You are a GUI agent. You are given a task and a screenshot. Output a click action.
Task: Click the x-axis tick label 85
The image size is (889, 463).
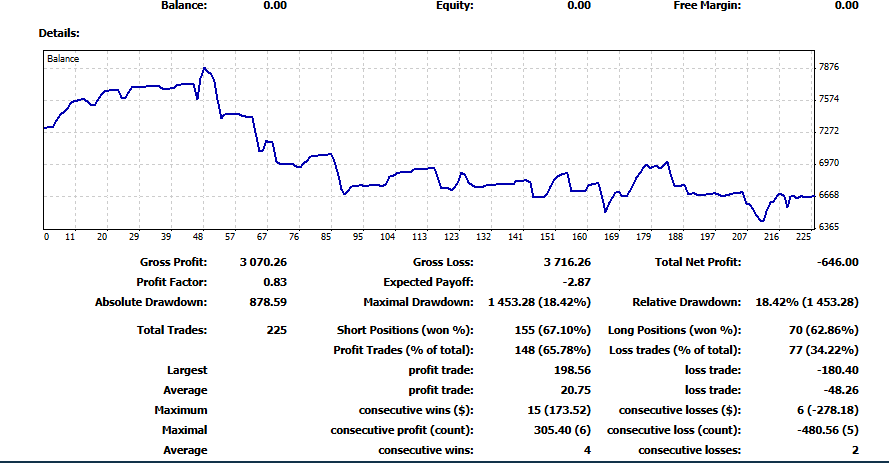pyautogui.click(x=326, y=237)
